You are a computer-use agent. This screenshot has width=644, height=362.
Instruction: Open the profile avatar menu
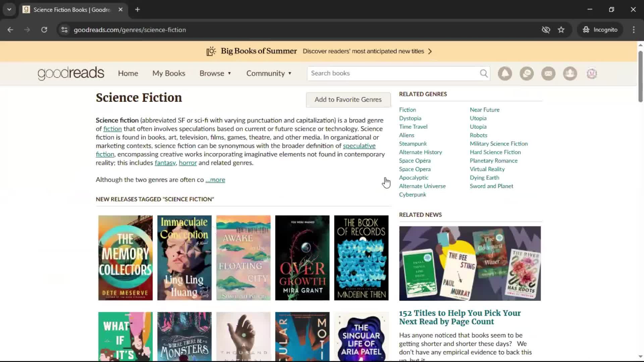[x=592, y=73]
